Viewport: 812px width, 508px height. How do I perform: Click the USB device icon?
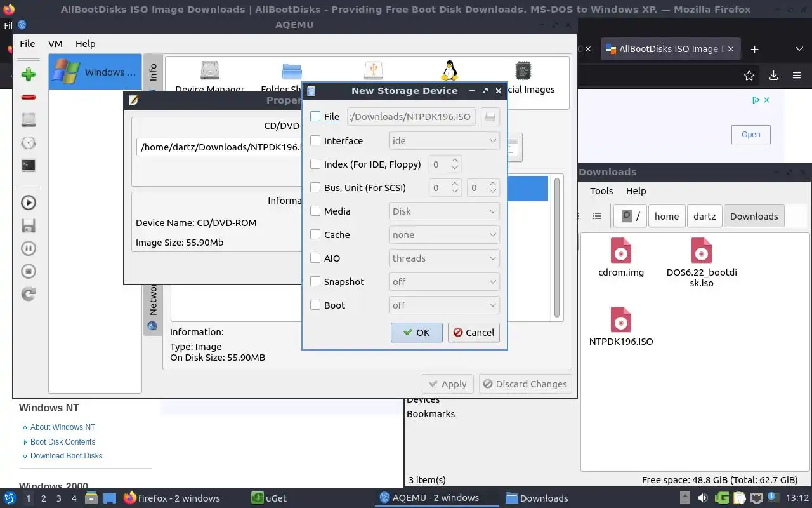pos(374,70)
